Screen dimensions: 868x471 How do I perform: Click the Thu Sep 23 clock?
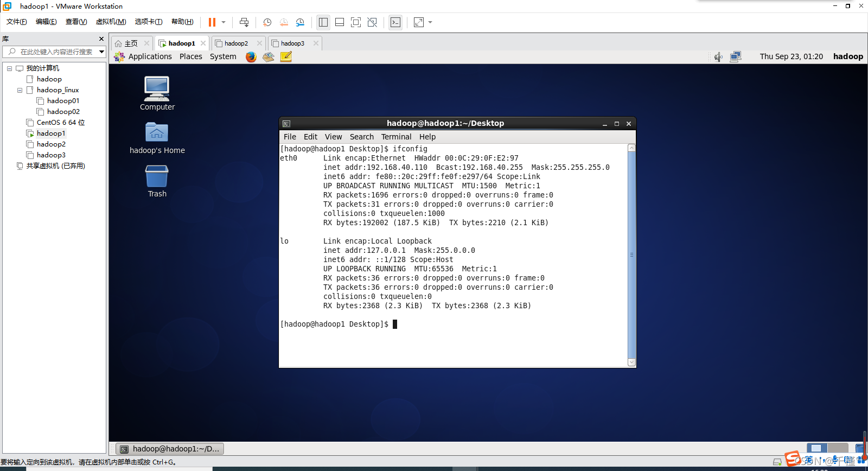click(791, 56)
